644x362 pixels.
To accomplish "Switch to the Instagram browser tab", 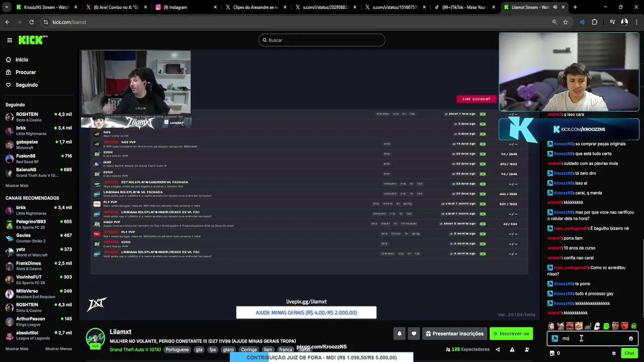I will point(186,7).
